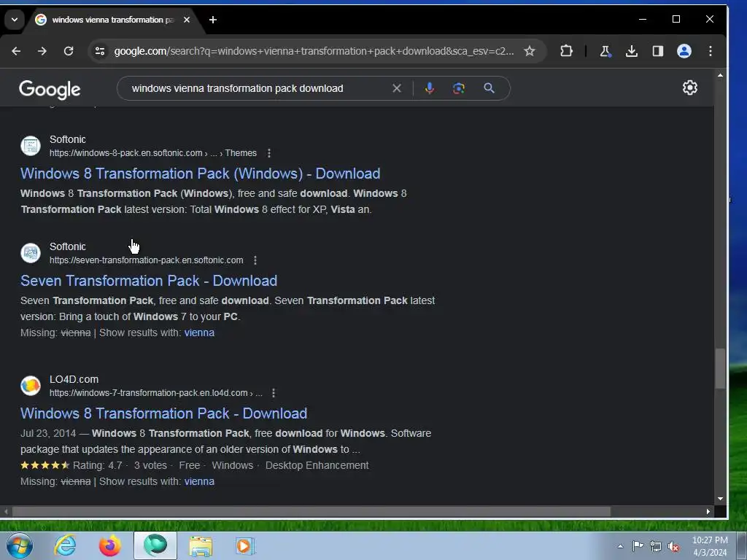Viewport: 747px width, 560px height.
Task: Open Windows 8 Transformation Pack (Windows) - Download
Action: pos(200,174)
